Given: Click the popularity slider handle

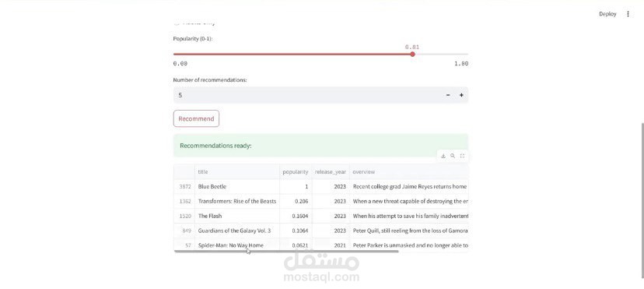Looking at the screenshot, I should [x=412, y=54].
